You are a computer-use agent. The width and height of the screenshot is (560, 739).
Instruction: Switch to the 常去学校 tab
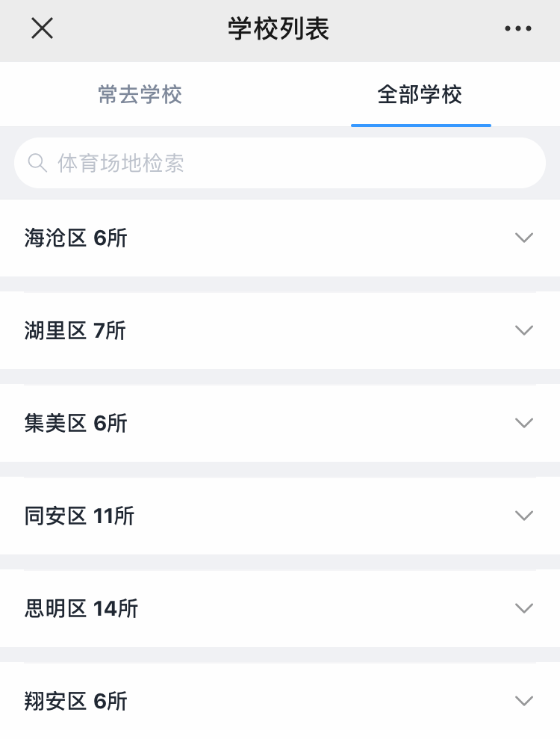[x=140, y=94]
